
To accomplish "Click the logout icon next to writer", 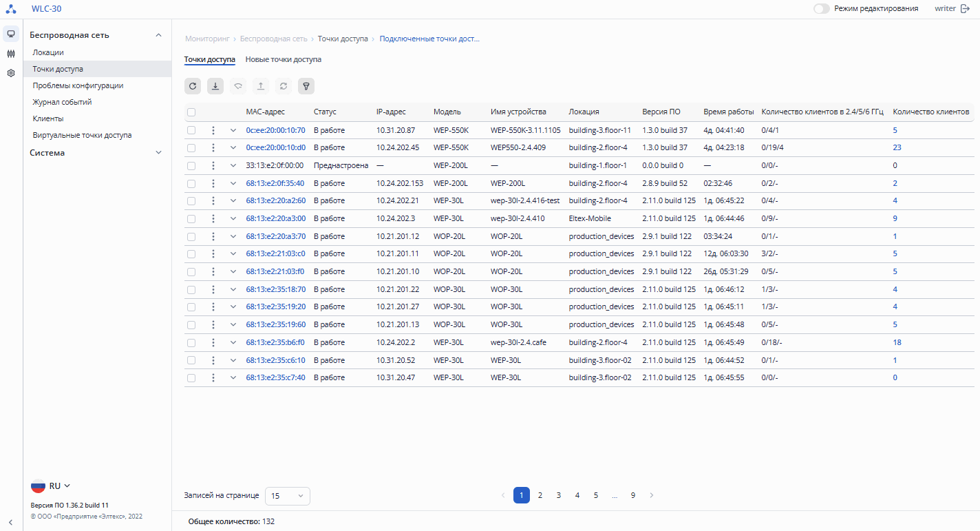I will [x=965, y=9].
